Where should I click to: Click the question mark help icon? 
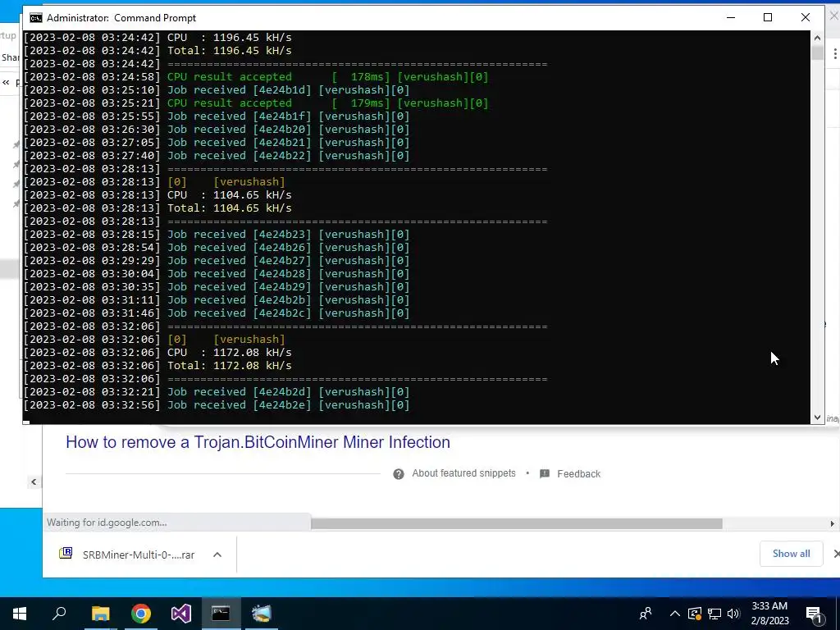coord(399,474)
